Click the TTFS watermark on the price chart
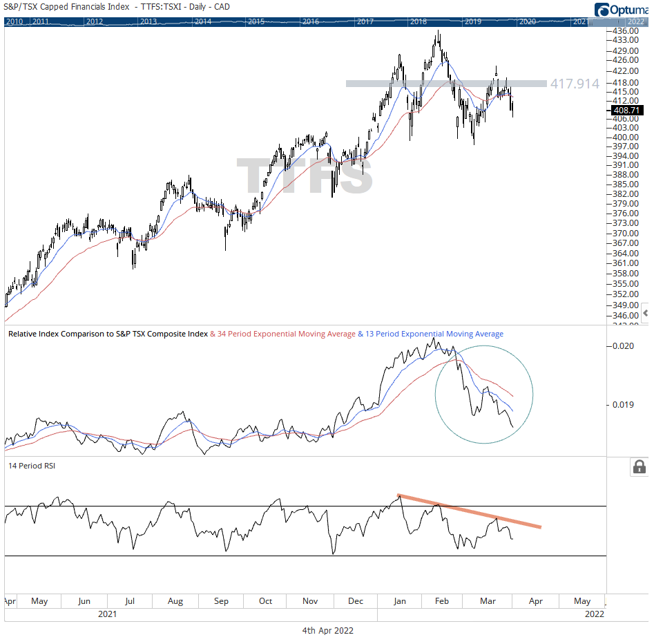The width and height of the screenshot is (654, 644). coord(305,176)
